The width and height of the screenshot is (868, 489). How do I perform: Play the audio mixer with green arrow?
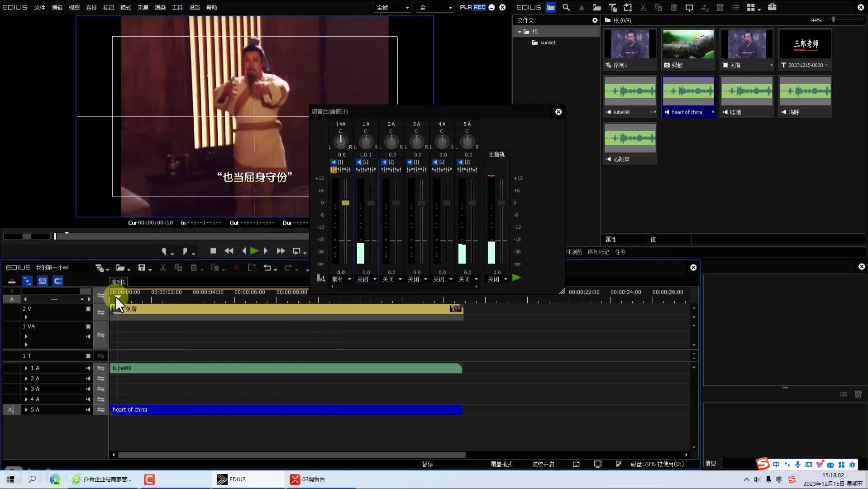tap(516, 278)
